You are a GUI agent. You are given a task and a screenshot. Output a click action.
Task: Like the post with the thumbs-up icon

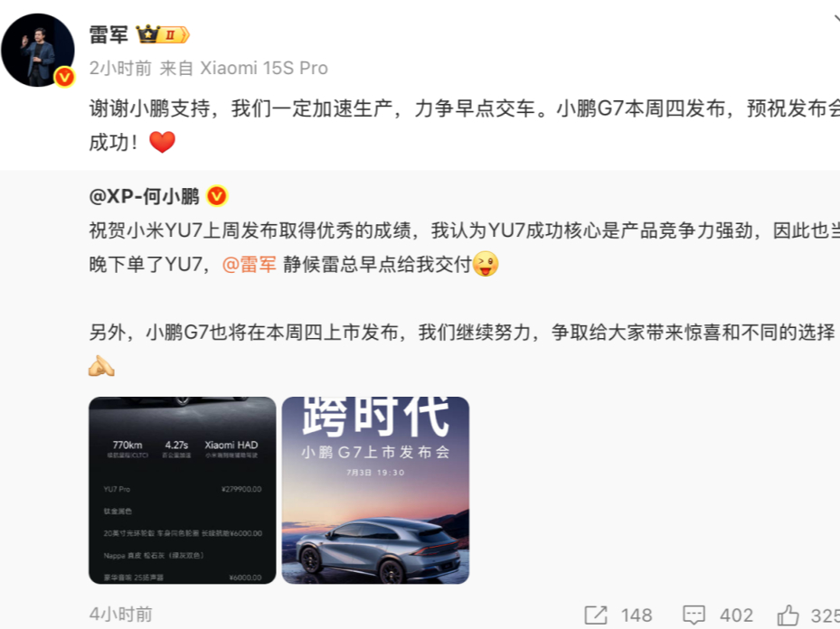tap(788, 615)
